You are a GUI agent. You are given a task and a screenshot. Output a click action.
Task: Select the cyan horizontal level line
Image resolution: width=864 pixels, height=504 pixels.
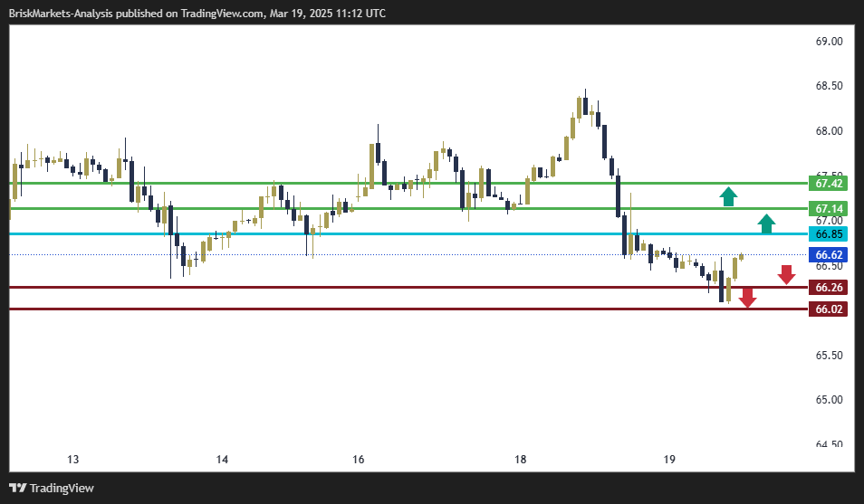[x=408, y=234]
